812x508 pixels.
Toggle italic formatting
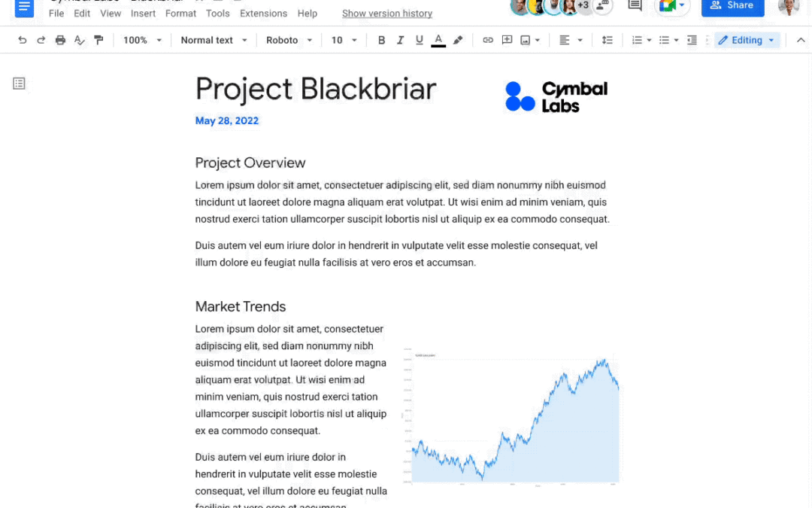tap(400, 40)
